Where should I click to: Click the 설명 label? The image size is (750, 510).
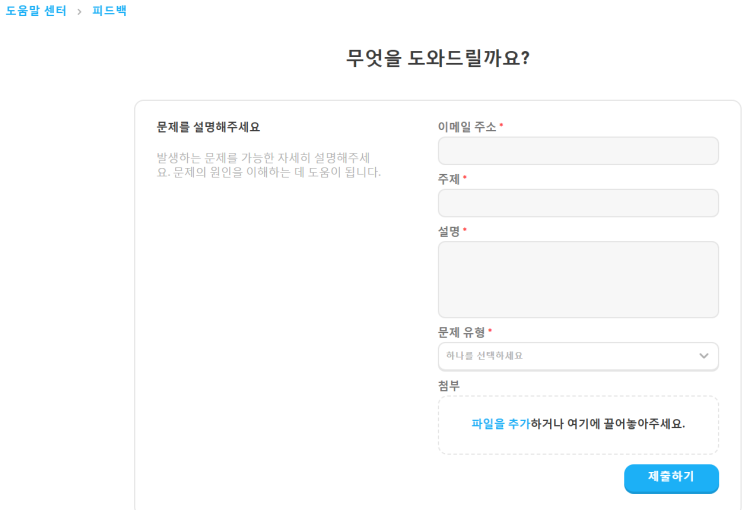(x=449, y=232)
